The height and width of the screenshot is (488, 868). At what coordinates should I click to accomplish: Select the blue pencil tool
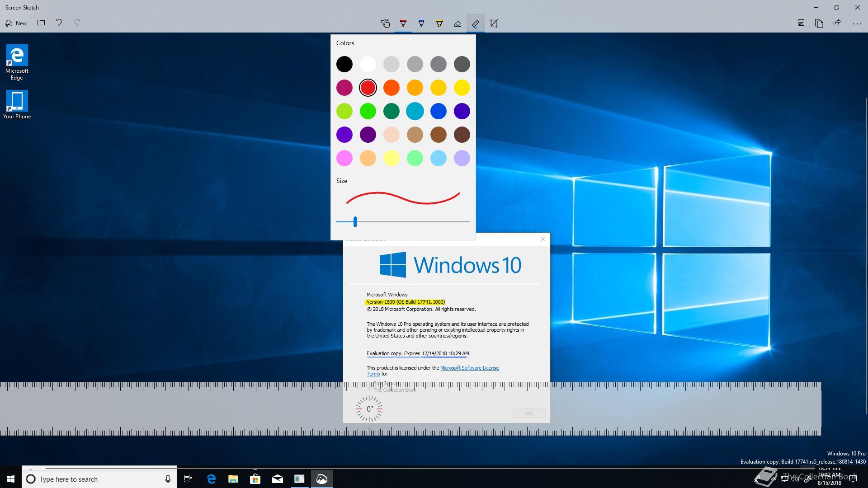pyautogui.click(x=421, y=23)
